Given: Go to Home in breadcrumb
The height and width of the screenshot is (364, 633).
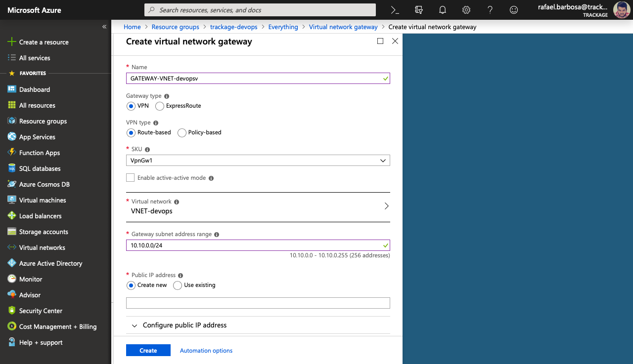Looking at the screenshot, I should tap(132, 27).
